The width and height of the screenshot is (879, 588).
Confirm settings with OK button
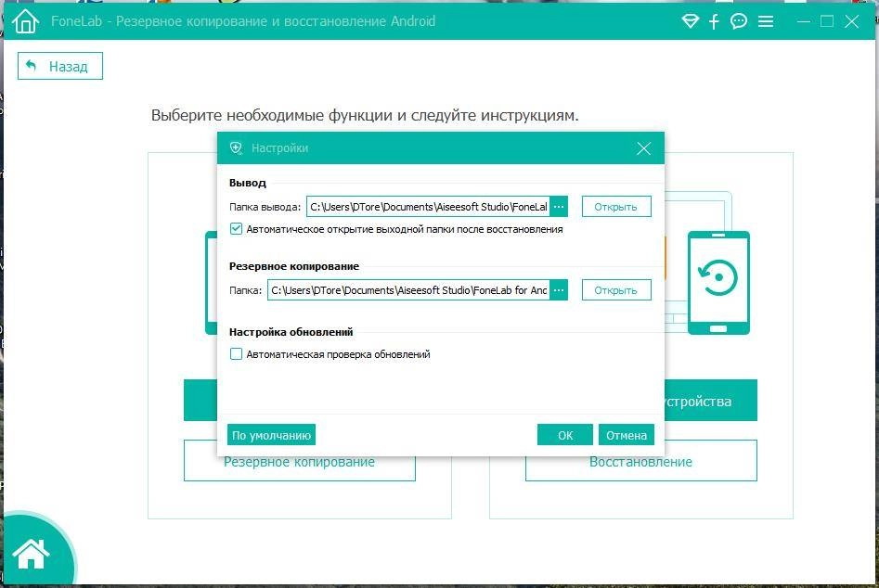[x=564, y=435]
